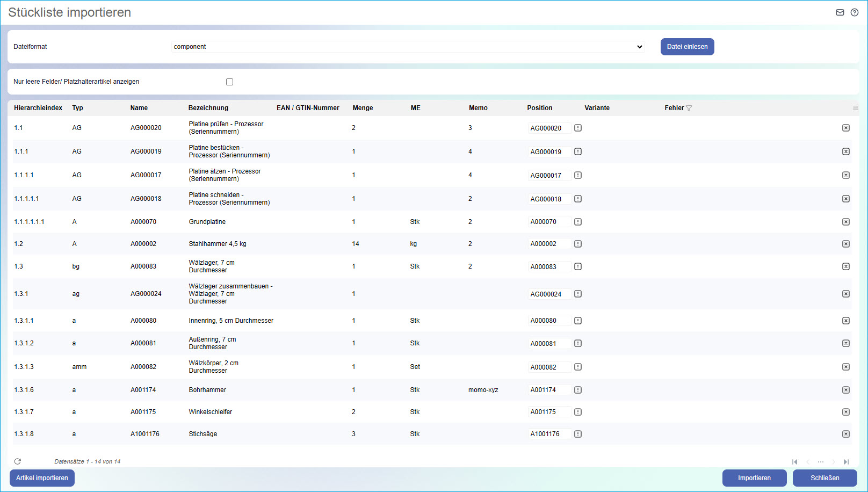This screenshot has height=492, width=868.
Task: Click the info icon beside AG000020
Action: [x=578, y=128]
